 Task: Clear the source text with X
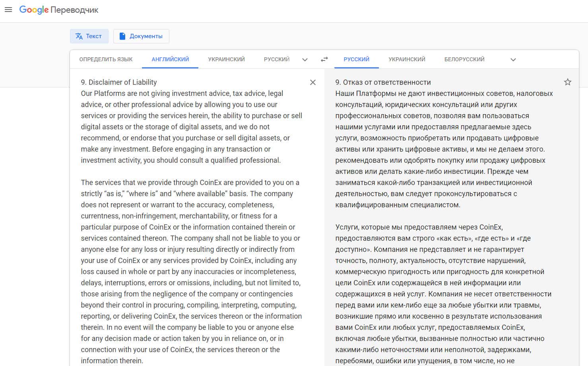pyautogui.click(x=313, y=82)
